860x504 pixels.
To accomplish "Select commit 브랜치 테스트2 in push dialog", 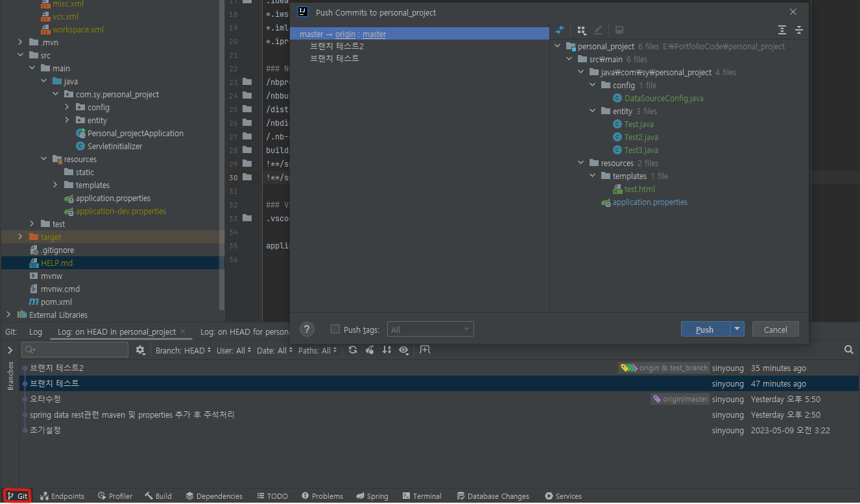I will tap(337, 46).
